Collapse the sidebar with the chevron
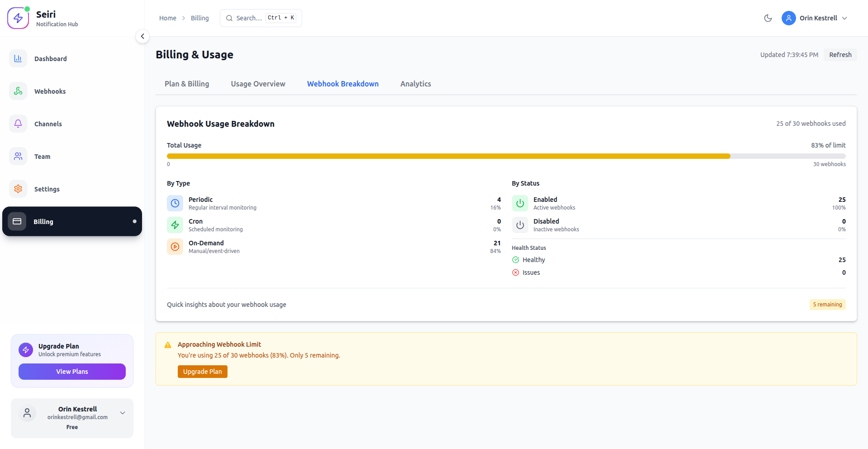This screenshot has height=449, width=868. pos(142,36)
